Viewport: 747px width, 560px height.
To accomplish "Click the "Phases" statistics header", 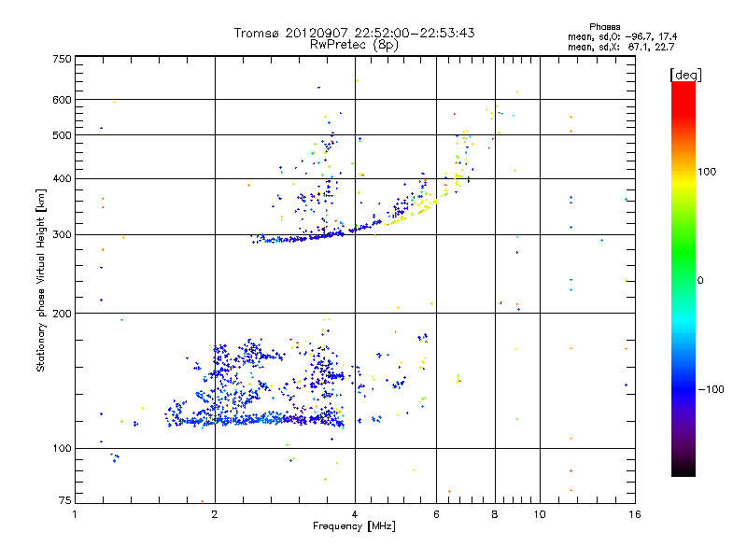I will (604, 27).
